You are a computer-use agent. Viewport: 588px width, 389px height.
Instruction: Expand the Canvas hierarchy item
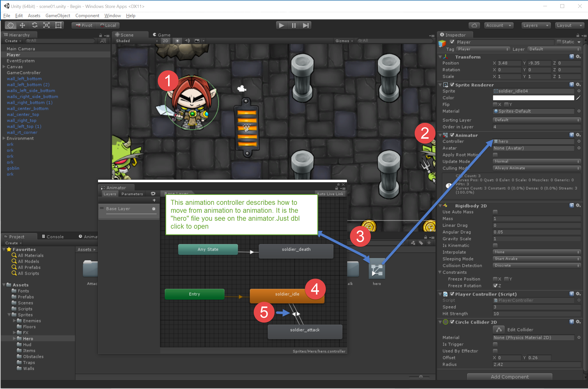coord(4,67)
